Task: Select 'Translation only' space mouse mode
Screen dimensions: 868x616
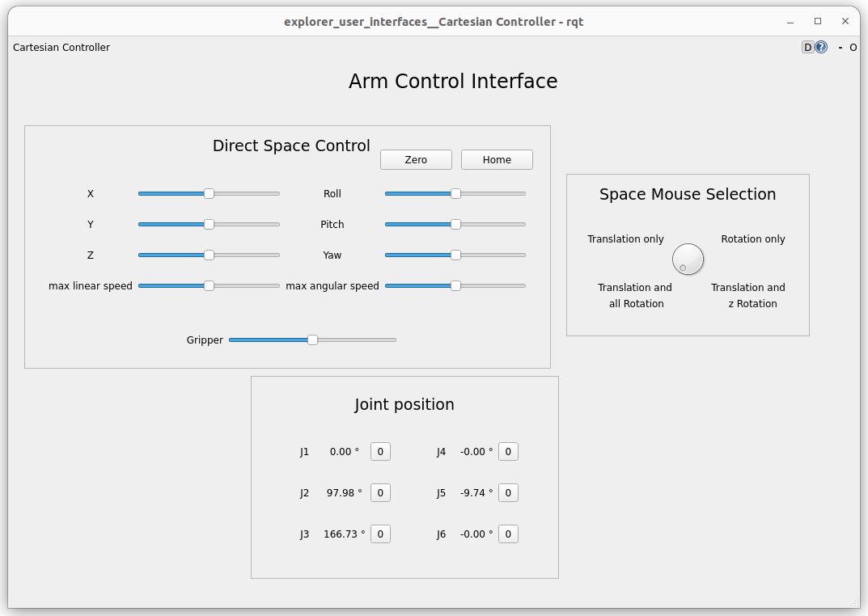Action: [625, 238]
